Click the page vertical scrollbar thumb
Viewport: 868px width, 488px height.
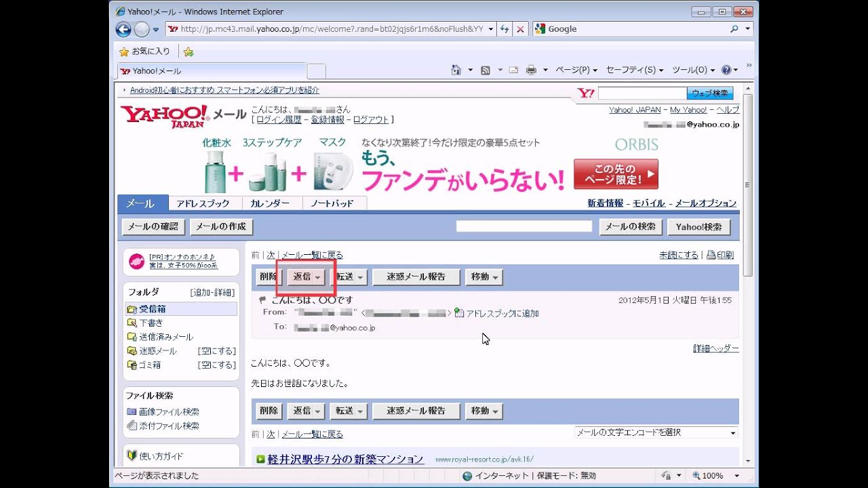pos(748,186)
